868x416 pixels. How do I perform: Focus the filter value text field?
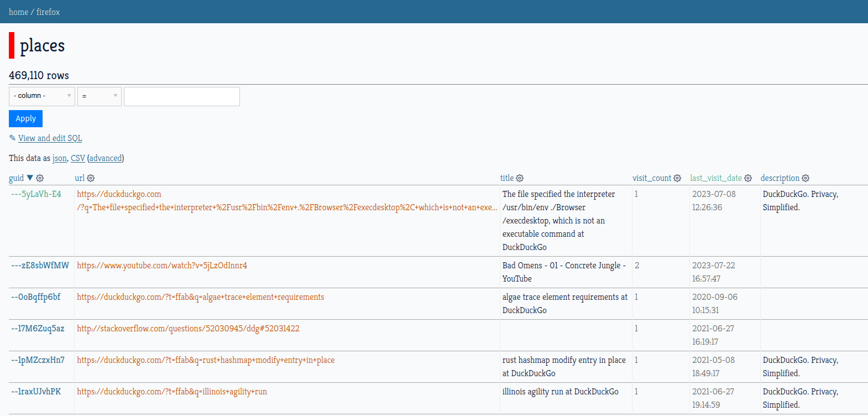[x=182, y=96]
